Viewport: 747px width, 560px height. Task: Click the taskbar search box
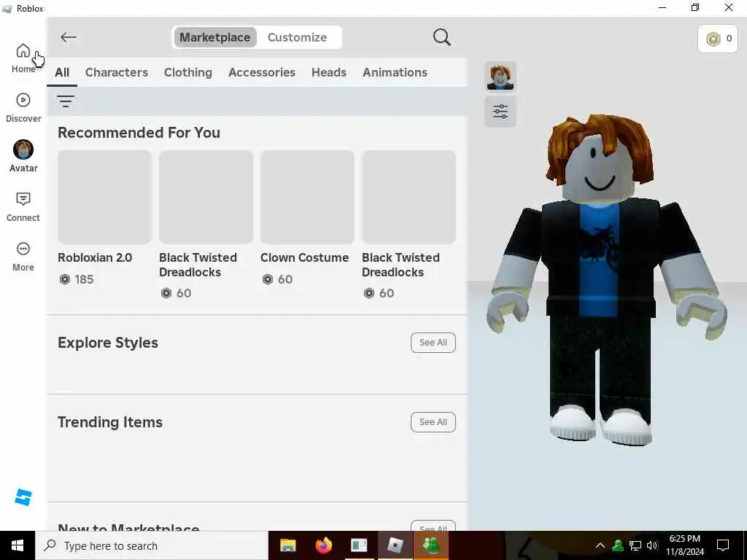coord(152,545)
